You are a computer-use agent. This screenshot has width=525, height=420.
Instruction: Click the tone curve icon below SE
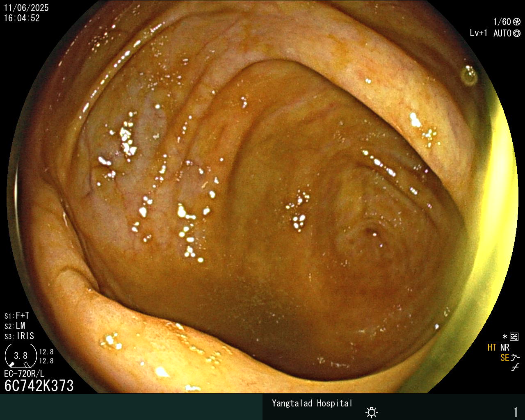(x=515, y=367)
